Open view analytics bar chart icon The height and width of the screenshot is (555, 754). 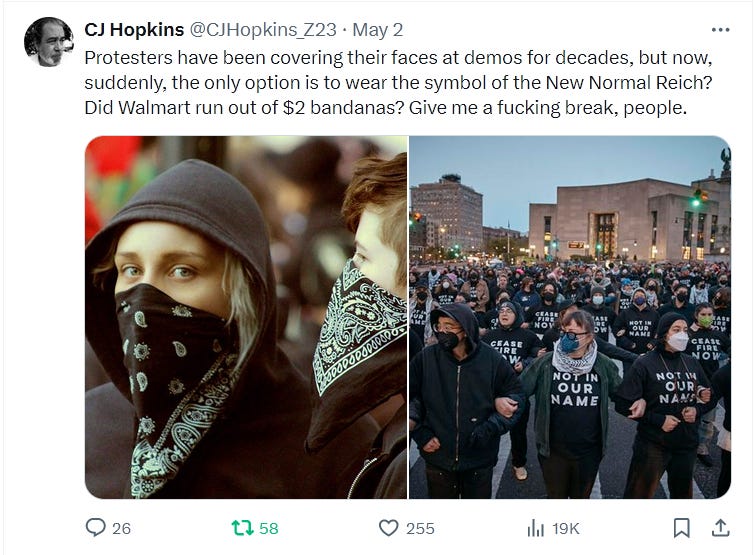tap(536, 528)
